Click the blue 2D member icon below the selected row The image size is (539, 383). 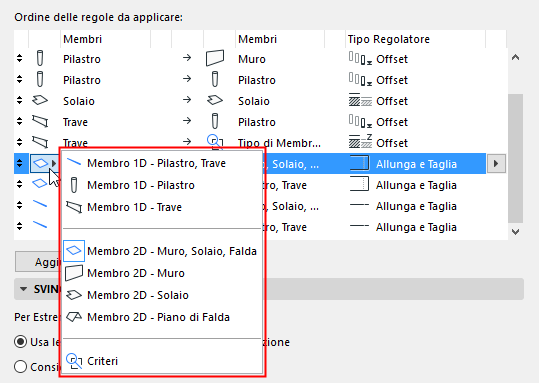40,183
